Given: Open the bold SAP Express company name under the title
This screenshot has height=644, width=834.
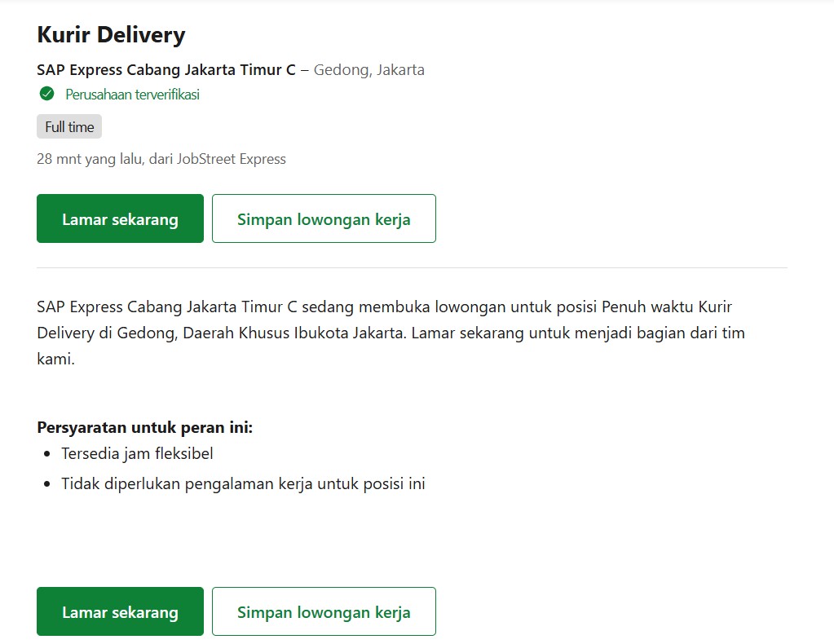Looking at the screenshot, I should click(x=166, y=69).
